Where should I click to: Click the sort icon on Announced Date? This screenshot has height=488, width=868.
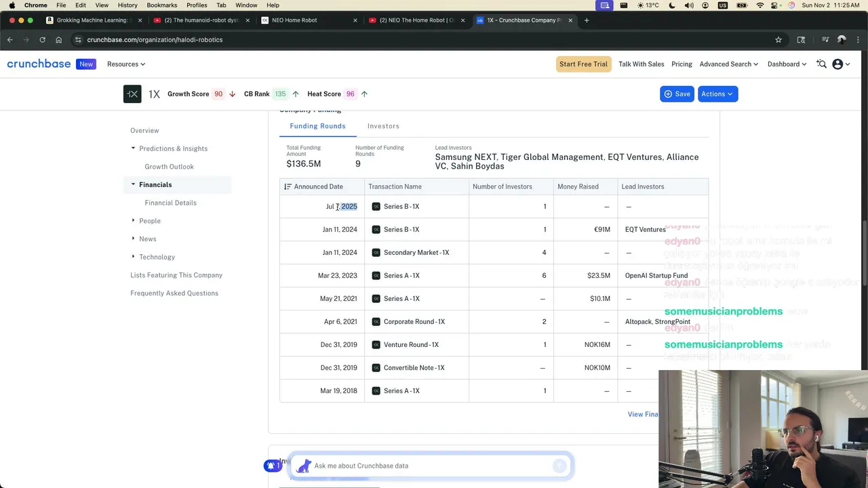pos(288,186)
